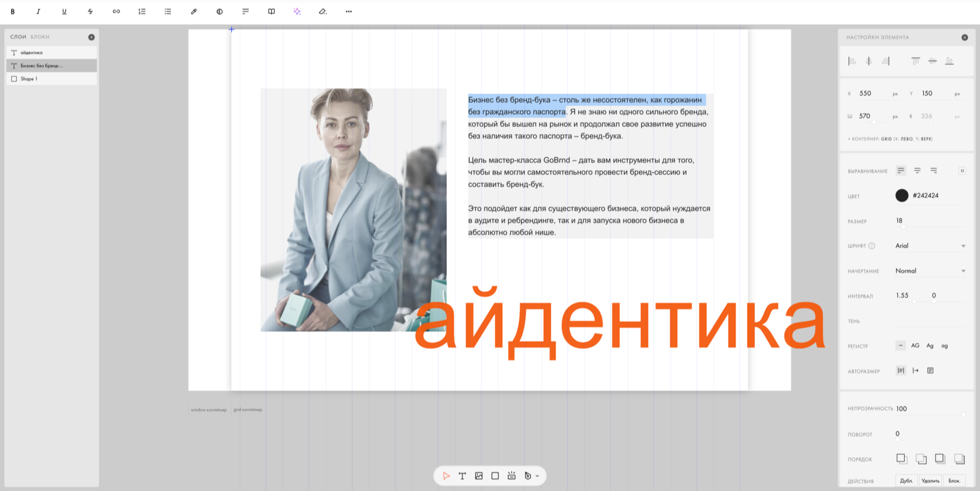Image resolution: width=980 pixels, height=491 pixels.
Task: Set text alignment to left
Action: tap(901, 170)
